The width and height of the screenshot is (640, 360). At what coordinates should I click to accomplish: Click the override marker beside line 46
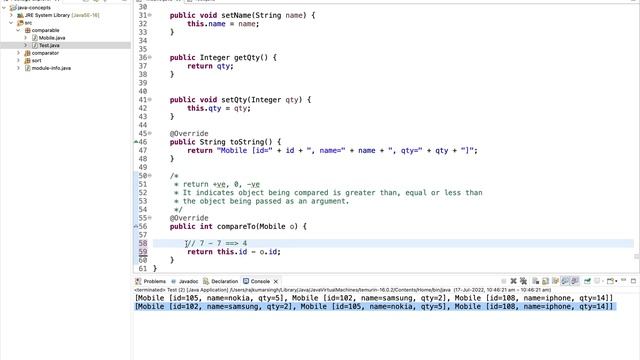pyautogui.click(x=136, y=142)
